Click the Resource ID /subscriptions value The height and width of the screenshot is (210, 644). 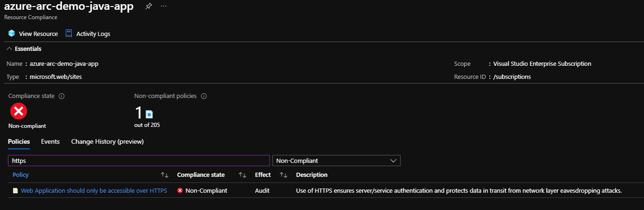pyautogui.click(x=512, y=77)
